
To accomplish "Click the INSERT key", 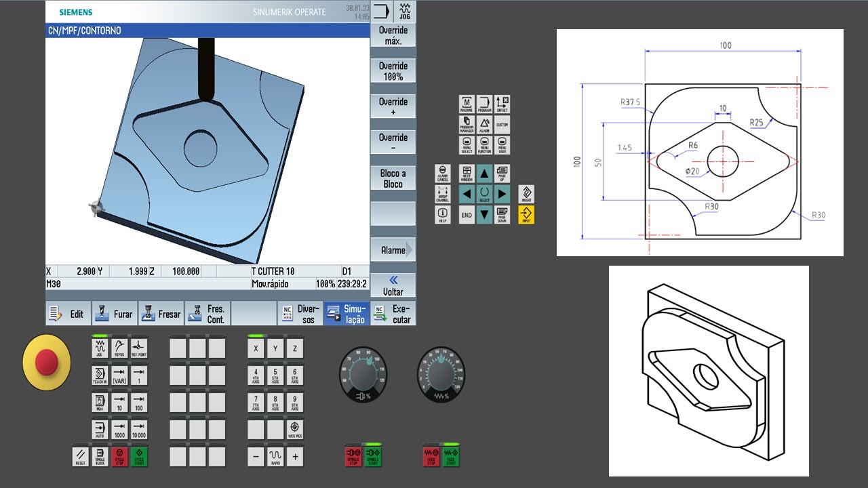I will click(526, 194).
